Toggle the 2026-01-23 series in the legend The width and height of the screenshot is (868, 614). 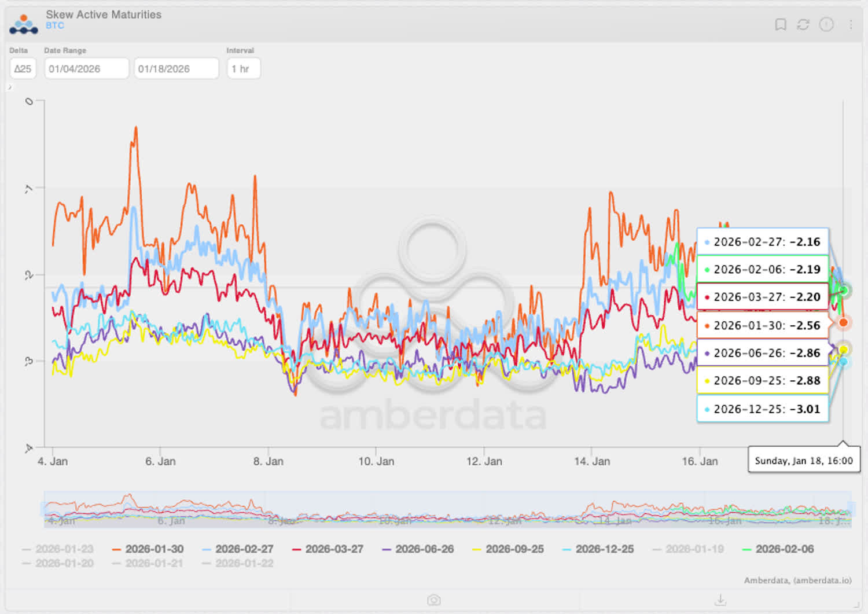coord(58,549)
